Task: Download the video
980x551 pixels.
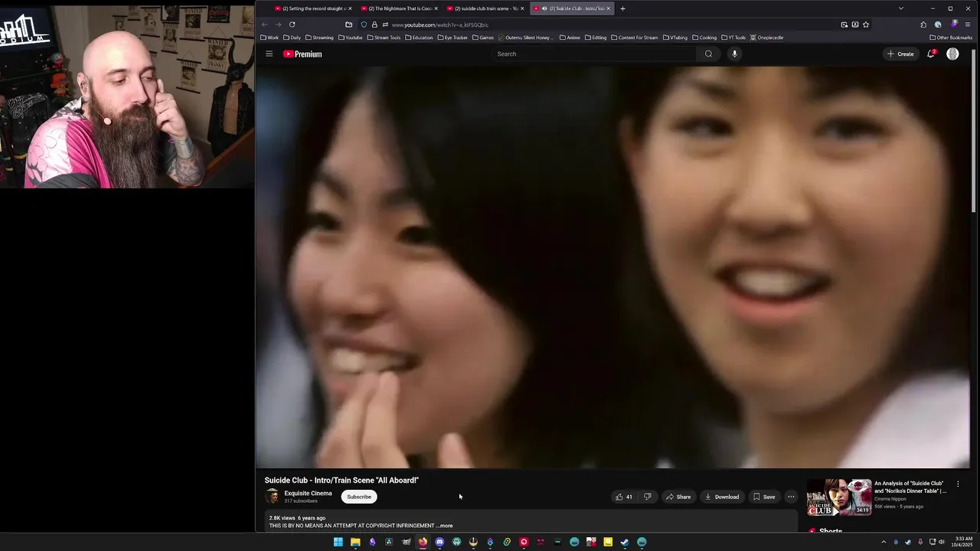Action: pyautogui.click(x=722, y=497)
